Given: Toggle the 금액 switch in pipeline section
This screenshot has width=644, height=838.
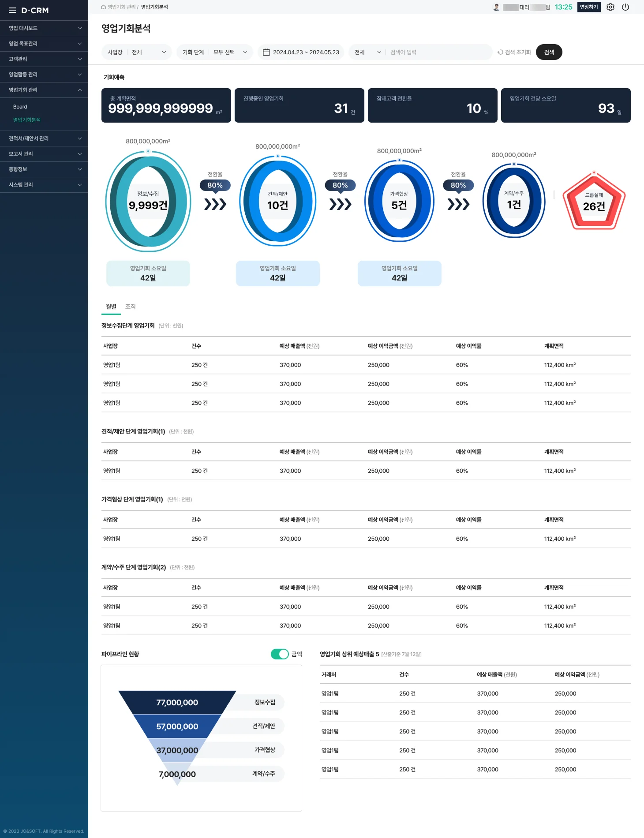Looking at the screenshot, I should 280,654.
